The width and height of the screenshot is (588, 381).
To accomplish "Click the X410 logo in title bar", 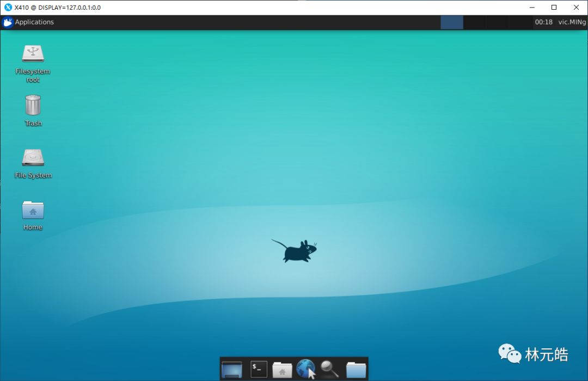I will click(8, 8).
